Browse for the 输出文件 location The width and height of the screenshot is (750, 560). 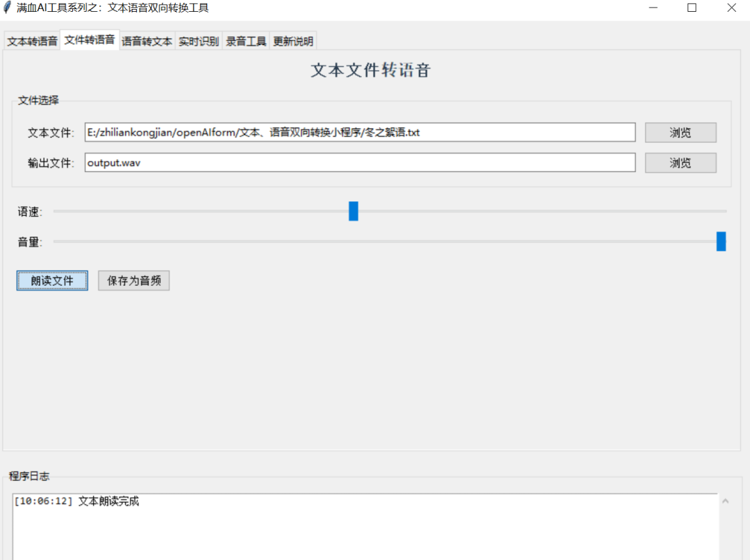tap(680, 163)
